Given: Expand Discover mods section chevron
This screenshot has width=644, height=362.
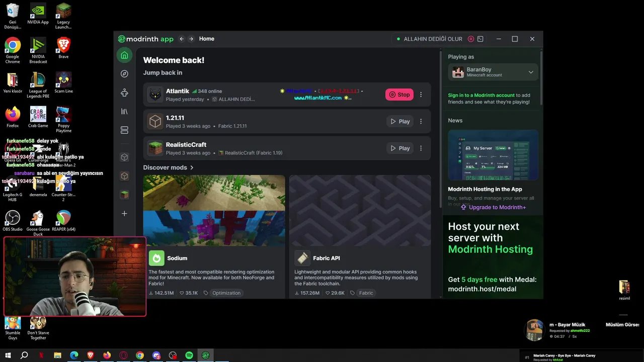Looking at the screenshot, I should coord(192,167).
